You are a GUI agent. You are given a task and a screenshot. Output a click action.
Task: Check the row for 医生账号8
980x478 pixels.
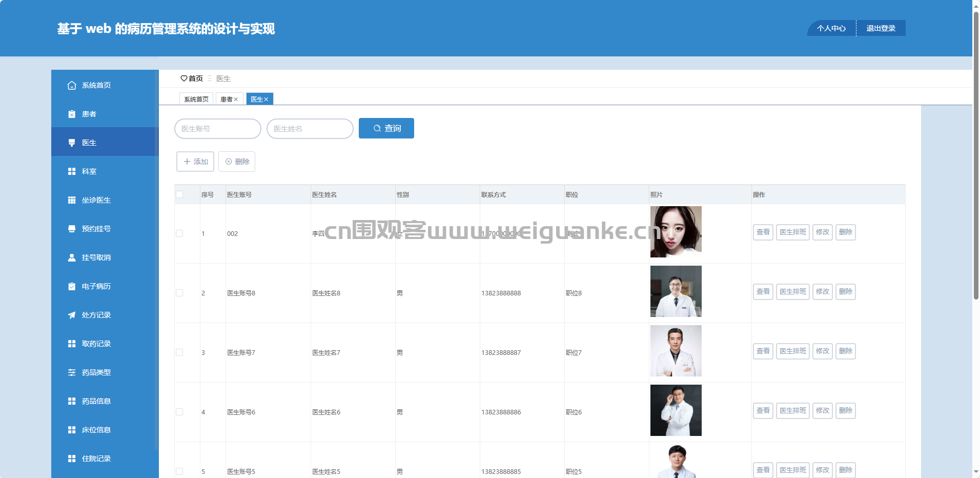click(179, 293)
